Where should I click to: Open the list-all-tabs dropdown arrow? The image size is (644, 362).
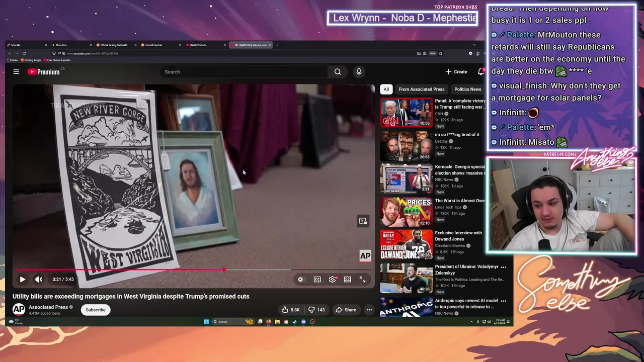pyautogui.click(x=473, y=45)
